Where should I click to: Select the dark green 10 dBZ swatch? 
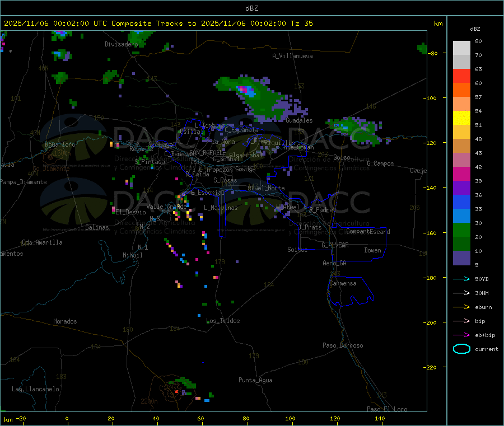coord(461,244)
